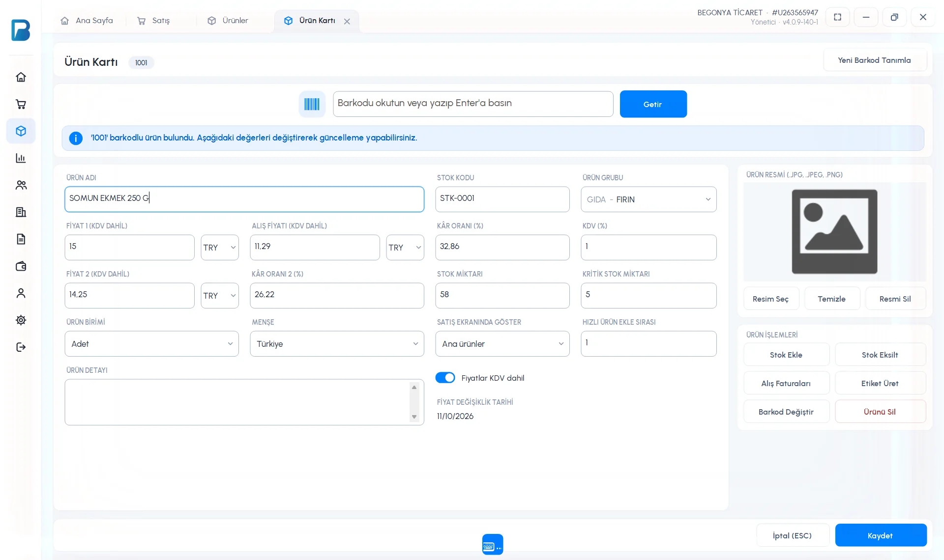
Task: Click the Ürünü Sil button
Action: (x=880, y=412)
